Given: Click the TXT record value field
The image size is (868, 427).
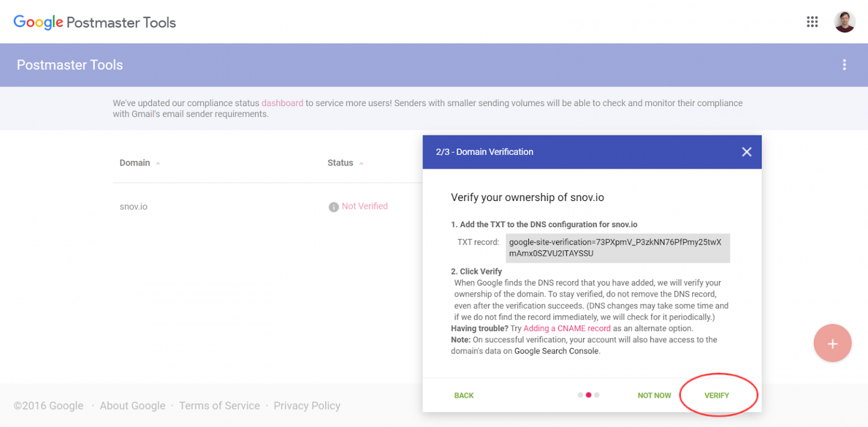Looking at the screenshot, I should [618, 248].
